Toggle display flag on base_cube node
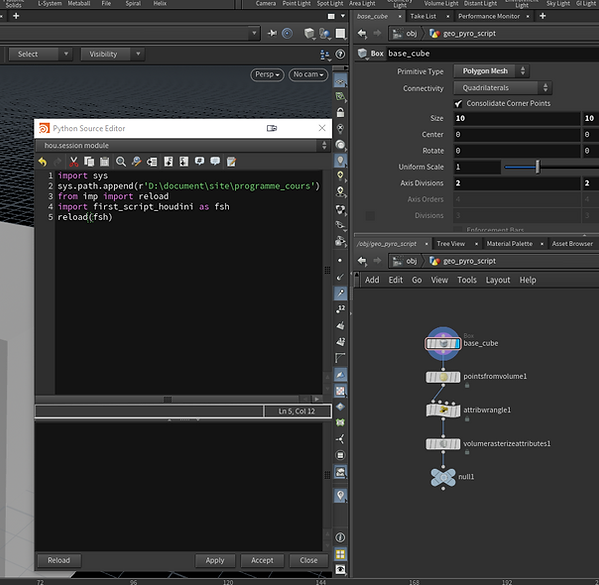Image resolution: width=599 pixels, height=585 pixels. click(x=457, y=344)
